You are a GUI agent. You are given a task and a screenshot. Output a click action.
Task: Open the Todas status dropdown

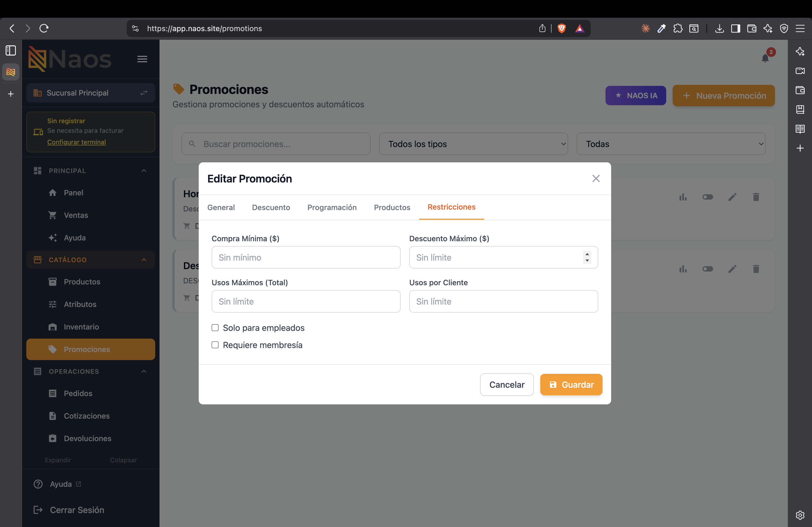671,144
